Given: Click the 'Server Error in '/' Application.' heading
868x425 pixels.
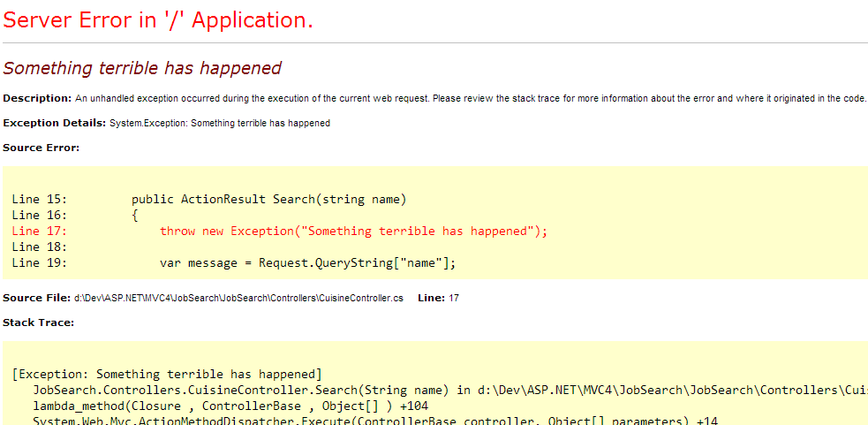Looking at the screenshot, I should tap(158, 20).
